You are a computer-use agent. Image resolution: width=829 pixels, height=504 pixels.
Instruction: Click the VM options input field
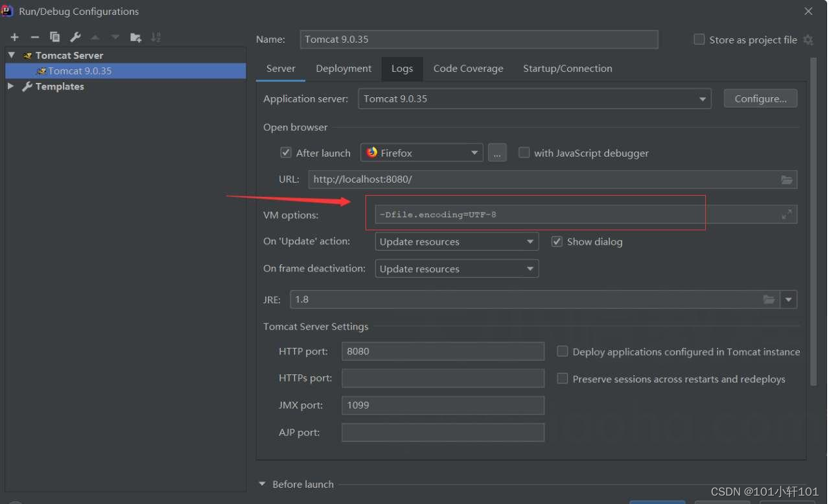586,214
